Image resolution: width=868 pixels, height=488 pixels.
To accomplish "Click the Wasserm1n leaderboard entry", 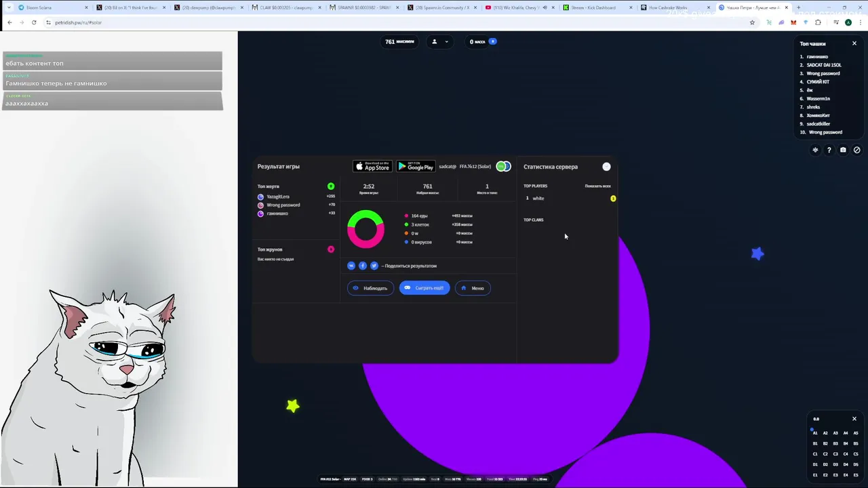I will point(818,99).
